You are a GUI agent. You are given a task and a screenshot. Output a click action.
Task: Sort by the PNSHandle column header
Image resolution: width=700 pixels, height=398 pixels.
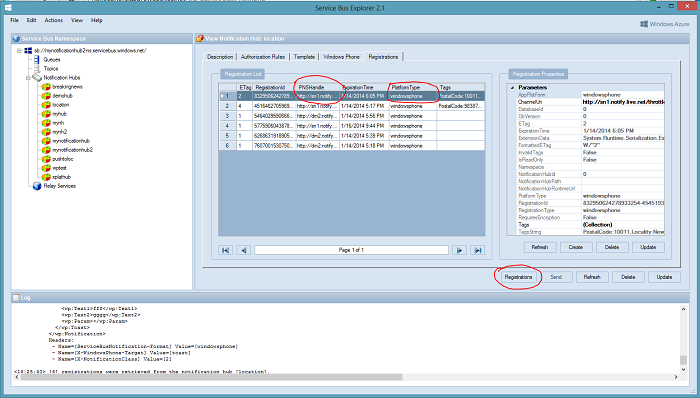tap(317, 87)
